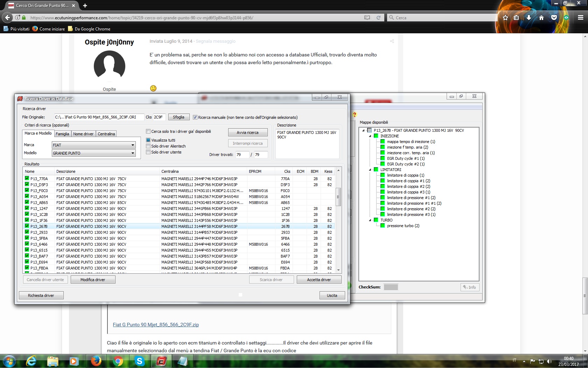Check Cerca solo tra i driver gia' disponibili
Viewport: 588px width, 368px height.
point(148,131)
